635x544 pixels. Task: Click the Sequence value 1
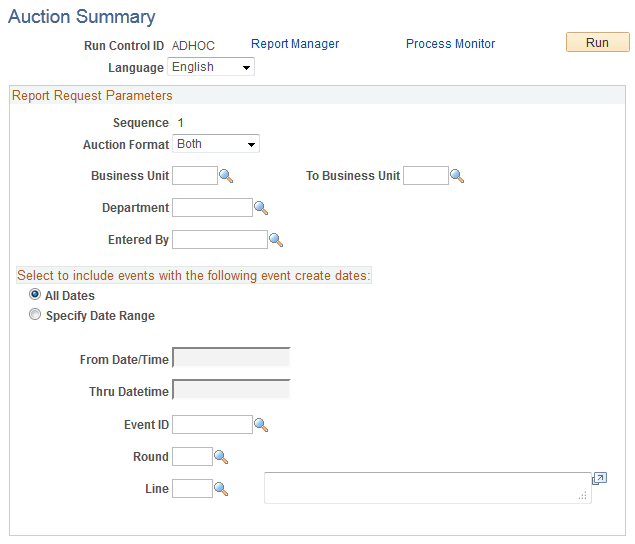tap(181, 123)
